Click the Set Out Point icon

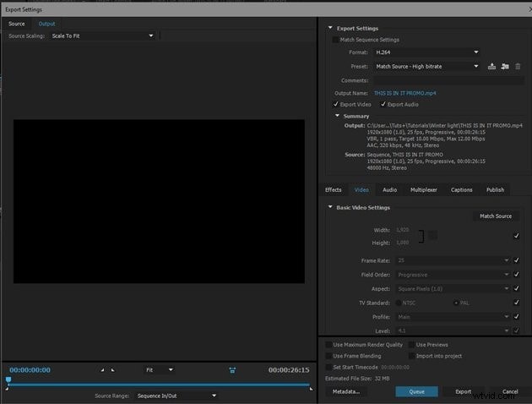point(113,370)
